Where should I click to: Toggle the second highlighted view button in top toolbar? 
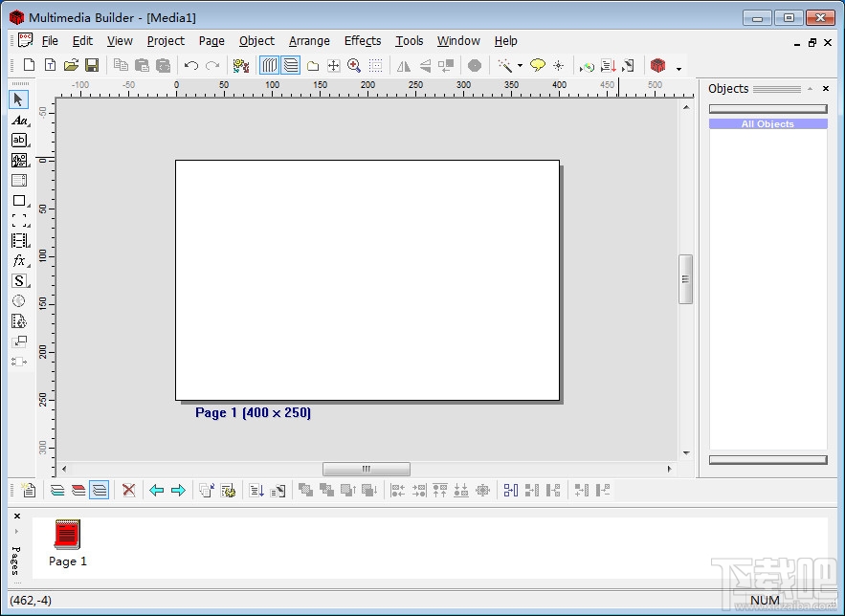click(x=291, y=66)
